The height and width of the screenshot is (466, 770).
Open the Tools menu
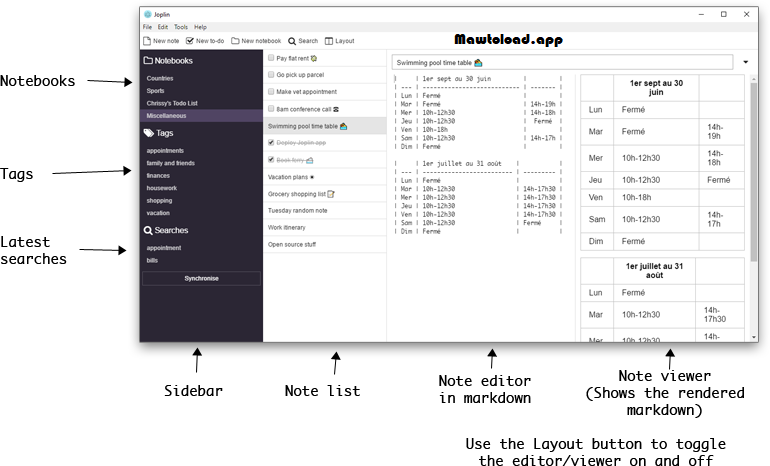coord(181,27)
